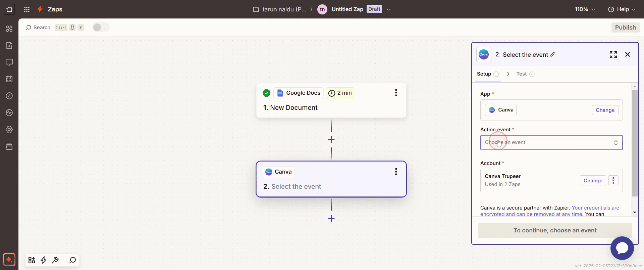This screenshot has height=270, width=644.
Task: Click the Untitled Zap title
Action: 347,9
